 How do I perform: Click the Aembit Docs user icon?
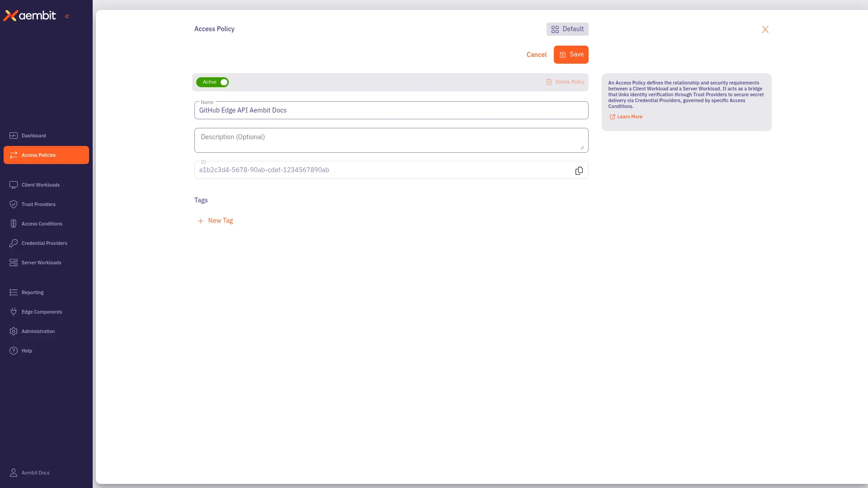14,473
